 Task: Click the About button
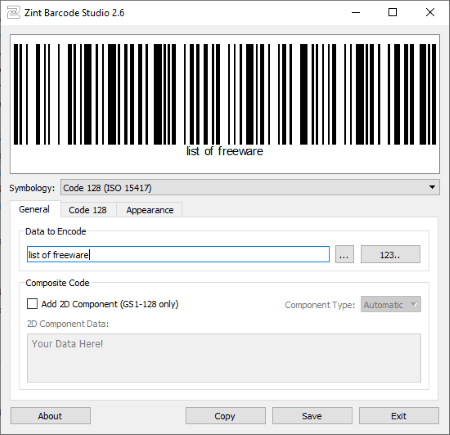[x=50, y=416]
